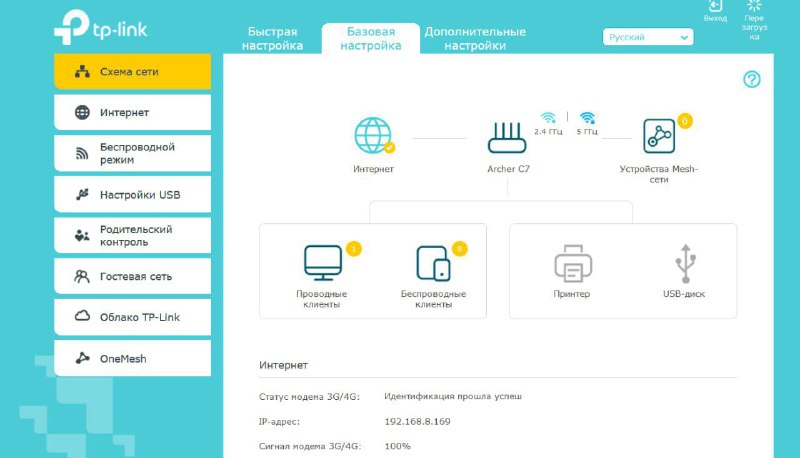Switch to Быстрая настройка tab
The width and height of the screenshot is (800, 458).
pos(272,38)
